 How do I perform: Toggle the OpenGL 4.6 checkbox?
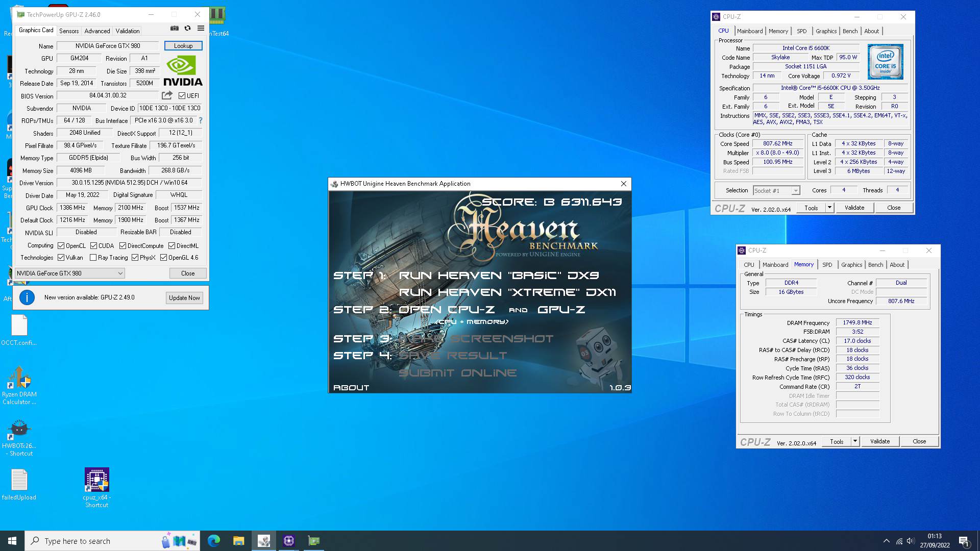point(163,258)
